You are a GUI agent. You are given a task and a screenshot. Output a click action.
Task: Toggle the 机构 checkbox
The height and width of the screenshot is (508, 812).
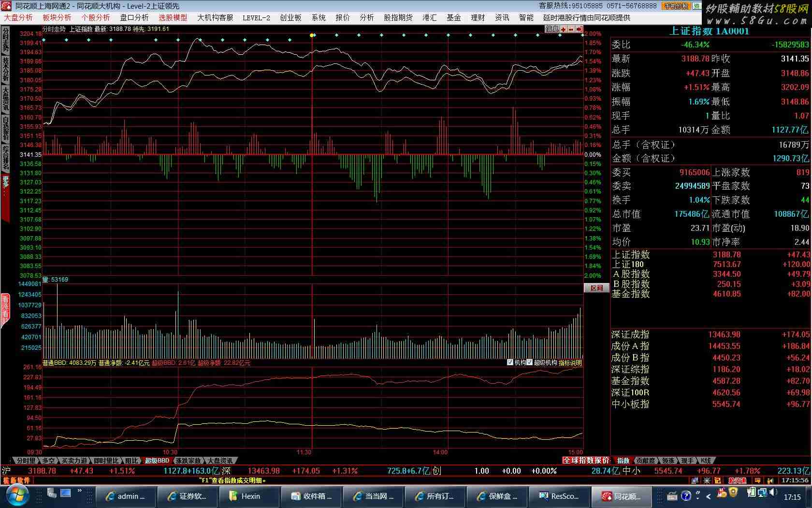(510, 362)
